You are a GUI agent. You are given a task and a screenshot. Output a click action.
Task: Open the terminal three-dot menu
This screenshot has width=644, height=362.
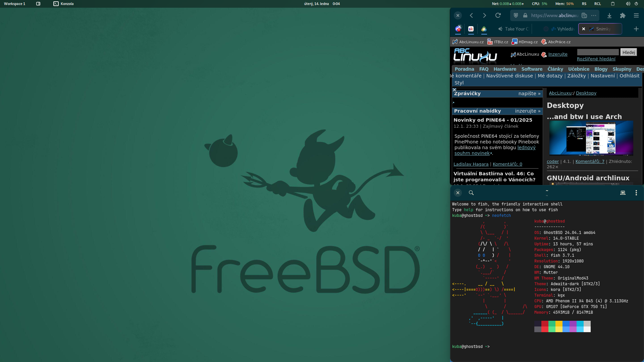[x=636, y=193]
